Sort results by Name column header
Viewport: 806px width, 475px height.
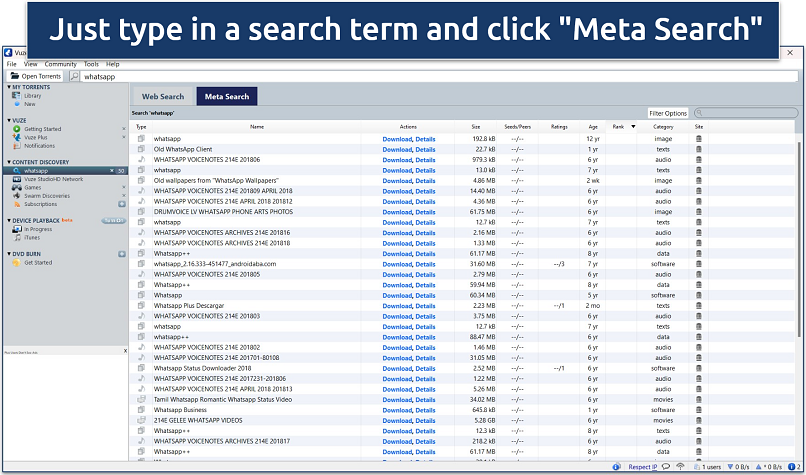tap(257, 126)
